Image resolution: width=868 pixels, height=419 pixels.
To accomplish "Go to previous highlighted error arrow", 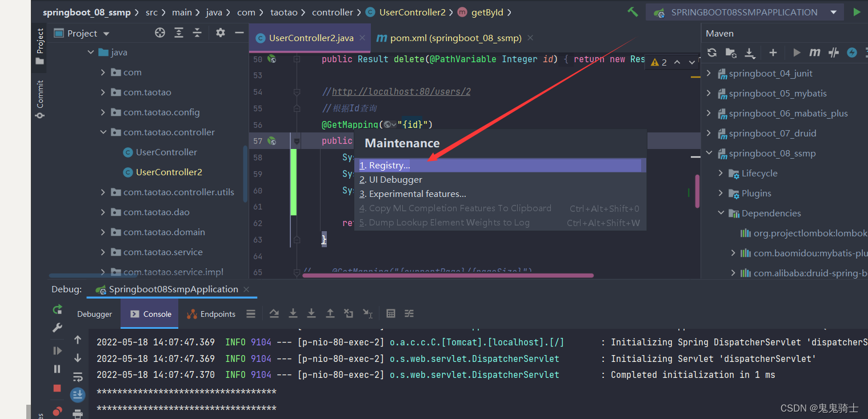I will coord(677,62).
